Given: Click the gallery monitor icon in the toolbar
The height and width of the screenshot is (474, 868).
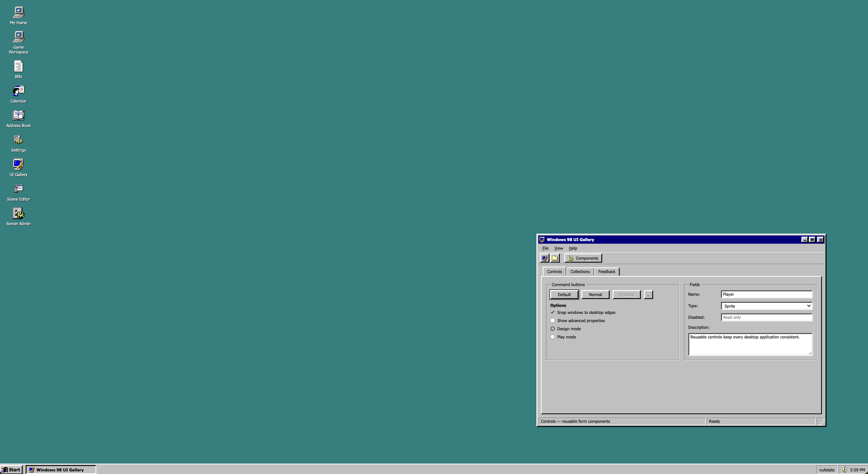Looking at the screenshot, I should 544,258.
